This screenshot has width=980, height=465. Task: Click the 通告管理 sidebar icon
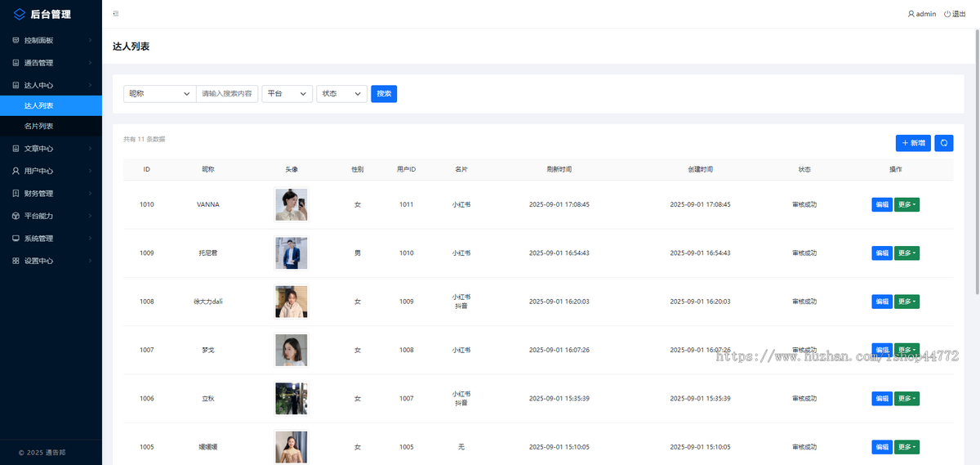click(x=16, y=63)
